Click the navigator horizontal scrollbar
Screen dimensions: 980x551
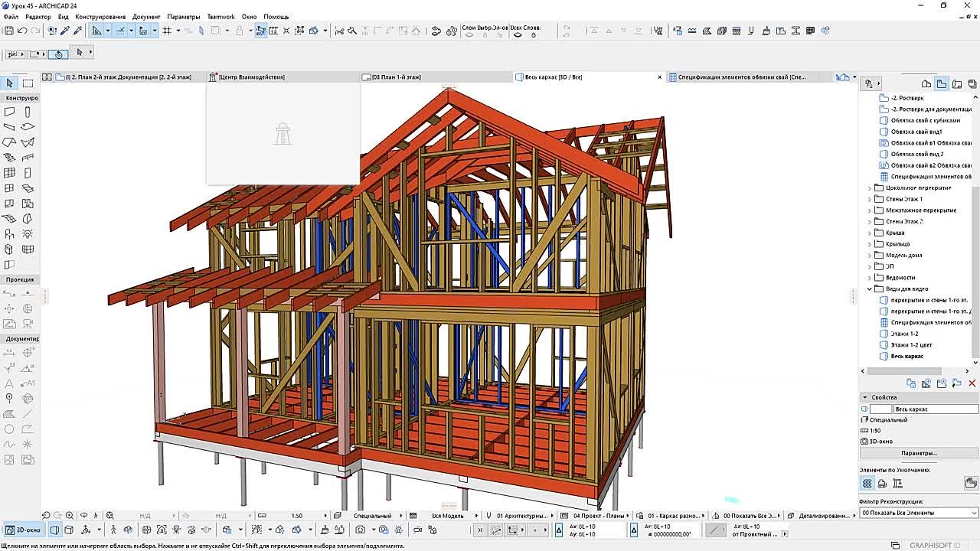tap(915, 371)
